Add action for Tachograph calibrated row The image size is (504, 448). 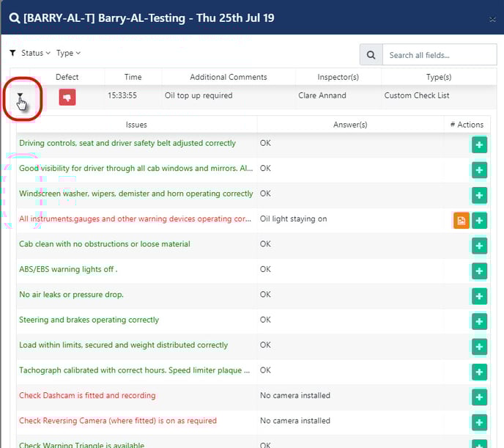point(479,372)
